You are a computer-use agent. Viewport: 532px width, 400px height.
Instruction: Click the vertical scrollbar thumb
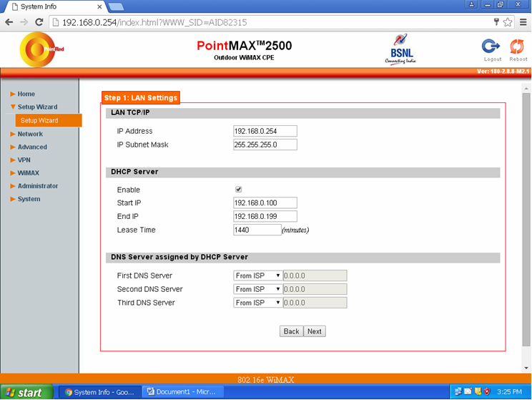(x=526, y=220)
